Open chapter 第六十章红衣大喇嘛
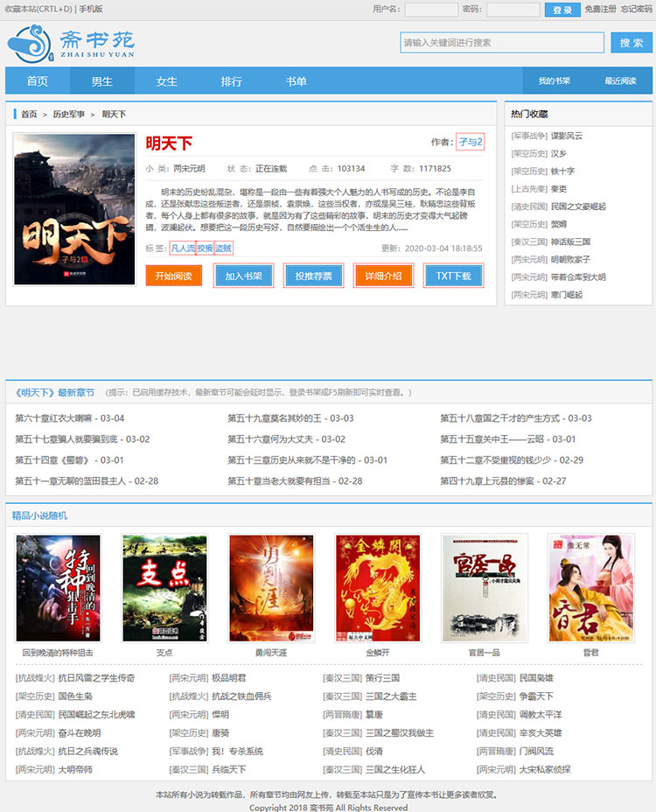The width and height of the screenshot is (656, 812). (x=53, y=418)
